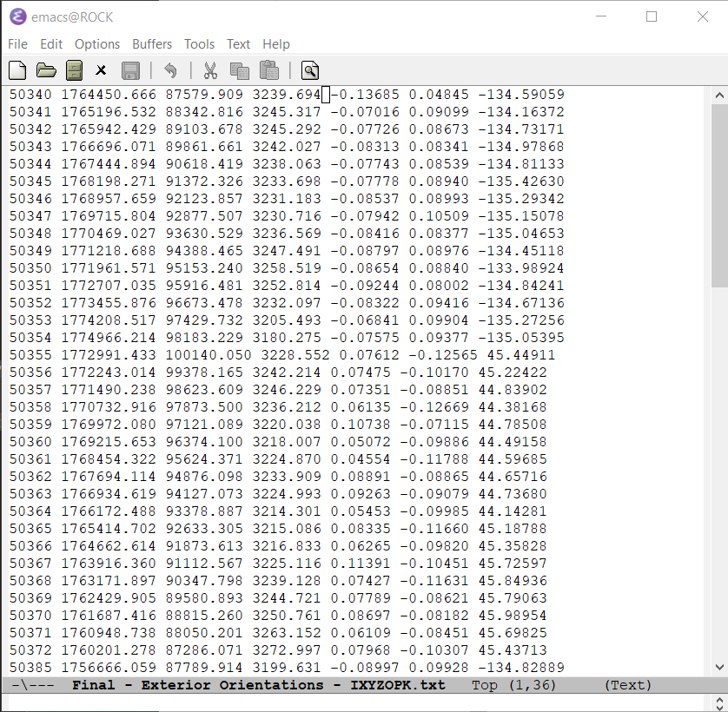Click the (Text) major mode indicator

(x=628, y=684)
